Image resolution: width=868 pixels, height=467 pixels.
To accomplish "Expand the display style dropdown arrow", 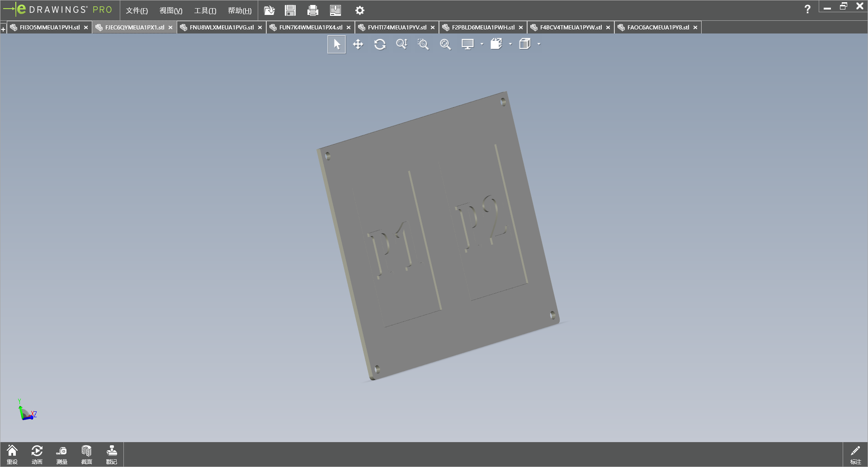I will [x=482, y=44].
